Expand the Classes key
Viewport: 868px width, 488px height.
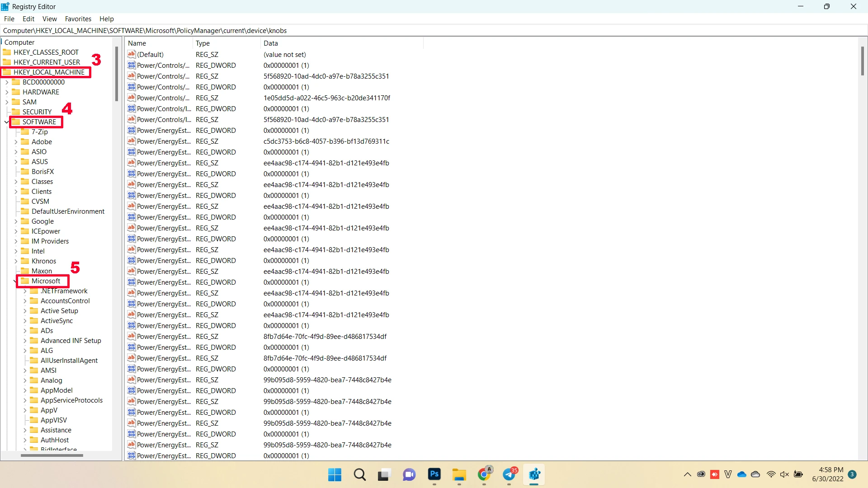[16, 182]
